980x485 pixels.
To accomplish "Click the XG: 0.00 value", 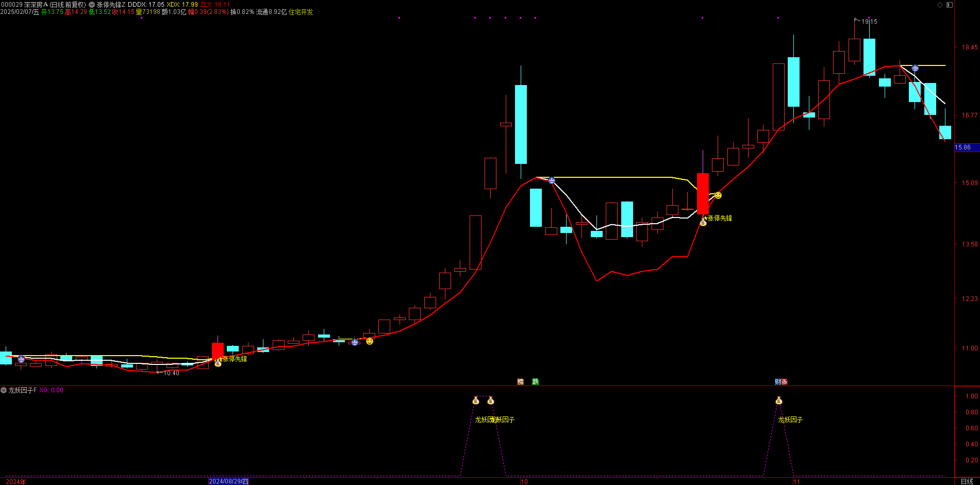I will pyautogui.click(x=51, y=390).
